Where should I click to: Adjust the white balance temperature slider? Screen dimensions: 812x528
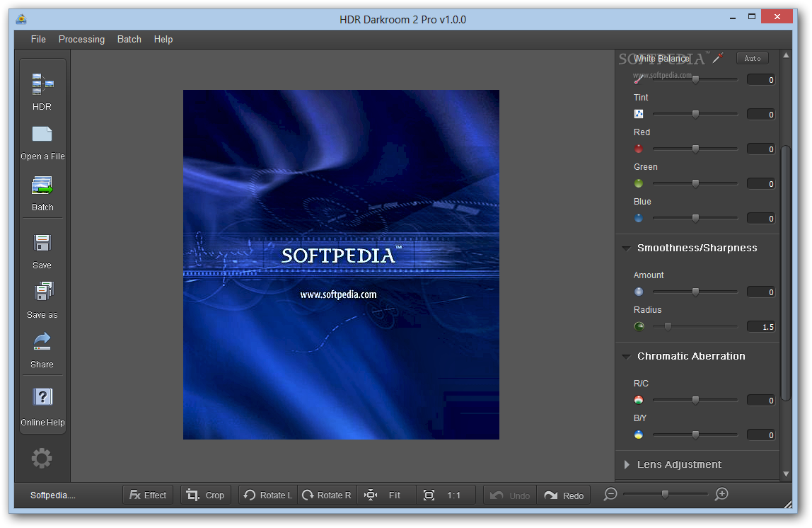point(695,79)
